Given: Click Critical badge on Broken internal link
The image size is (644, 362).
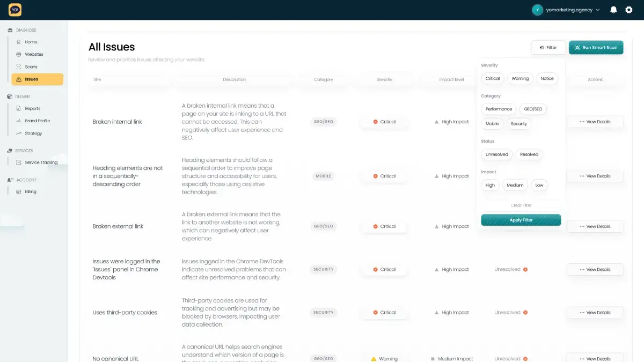Looking at the screenshot, I should pos(384,122).
